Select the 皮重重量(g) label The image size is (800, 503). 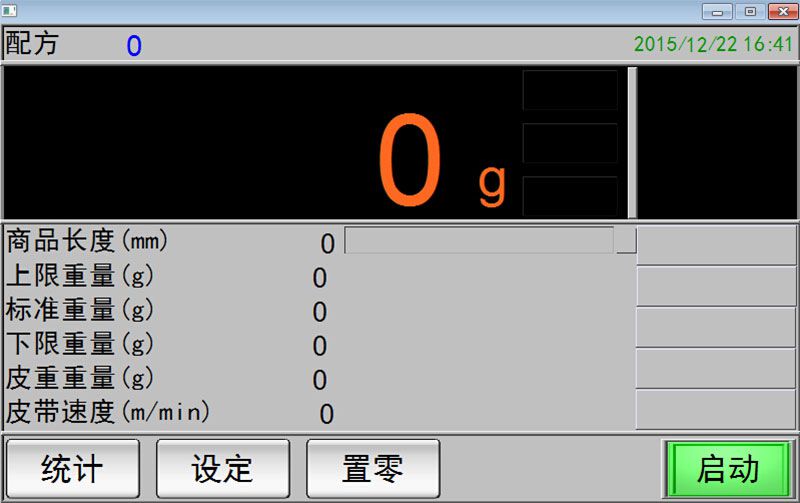tap(80, 378)
